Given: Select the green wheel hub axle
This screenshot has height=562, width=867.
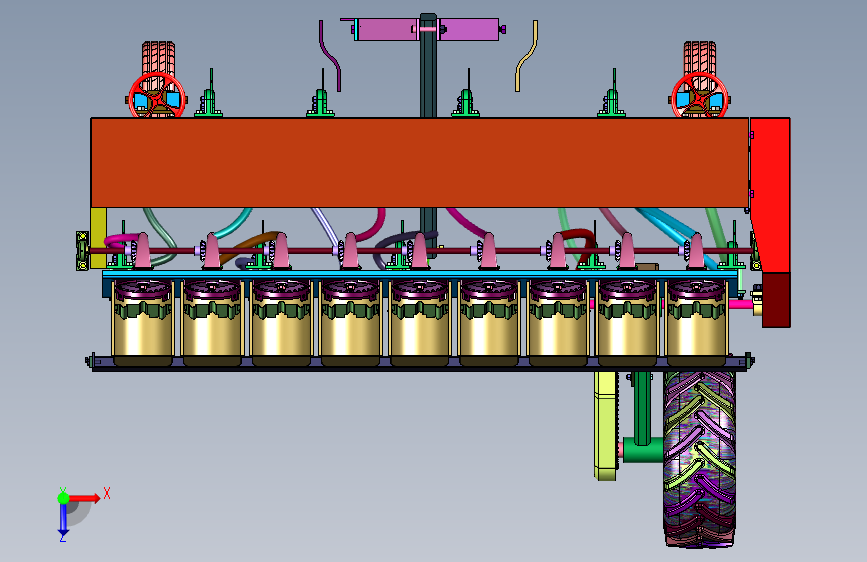Looking at the screenshot, I should [643, 450].
